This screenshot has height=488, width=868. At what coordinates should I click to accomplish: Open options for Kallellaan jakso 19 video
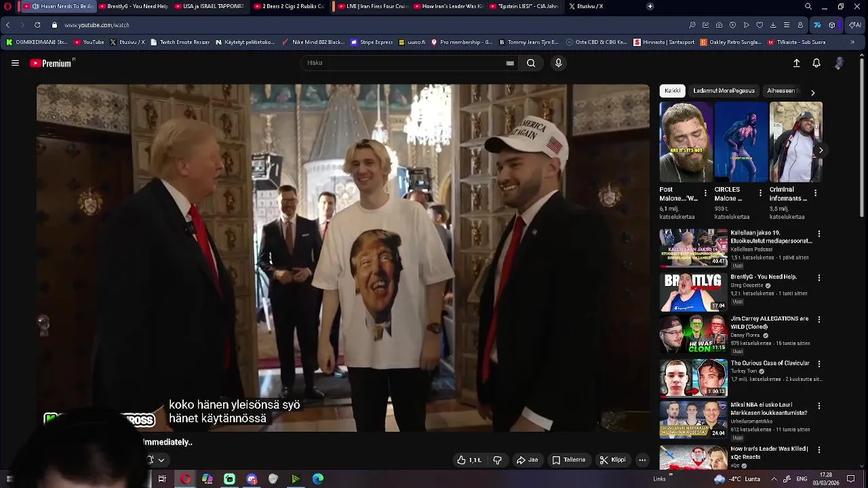[x=819, y=234]
